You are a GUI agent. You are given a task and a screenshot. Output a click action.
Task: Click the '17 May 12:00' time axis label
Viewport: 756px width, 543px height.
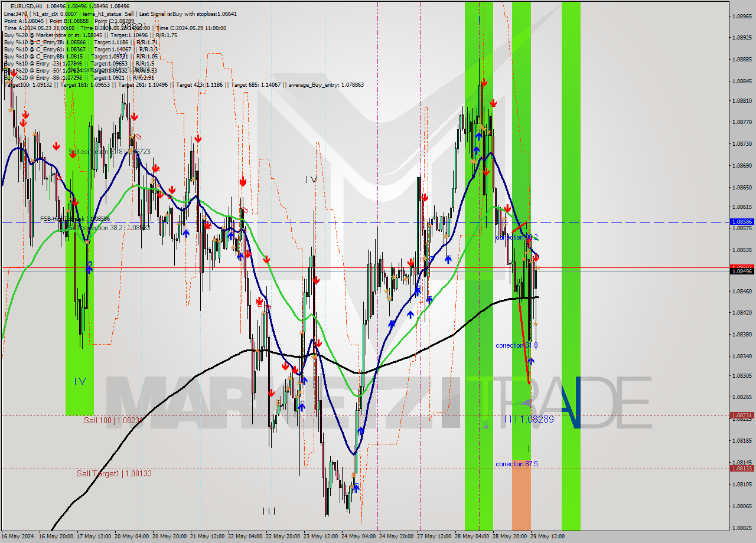(x=95, y=537)
